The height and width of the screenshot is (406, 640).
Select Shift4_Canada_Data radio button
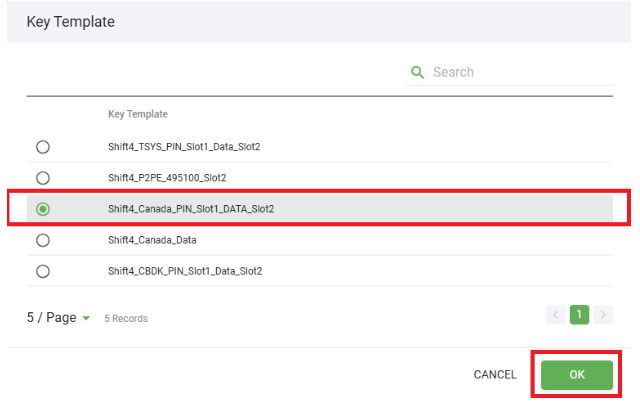pos(42,240)
